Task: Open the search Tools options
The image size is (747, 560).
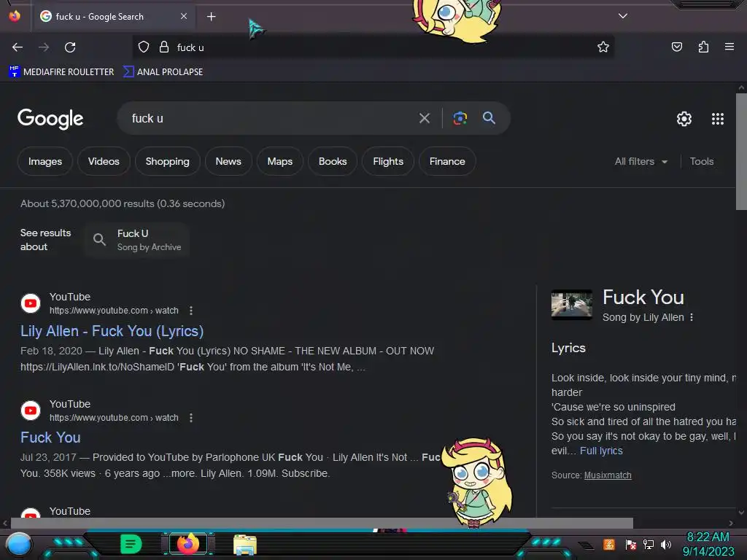Action: (x=702, y=161)
